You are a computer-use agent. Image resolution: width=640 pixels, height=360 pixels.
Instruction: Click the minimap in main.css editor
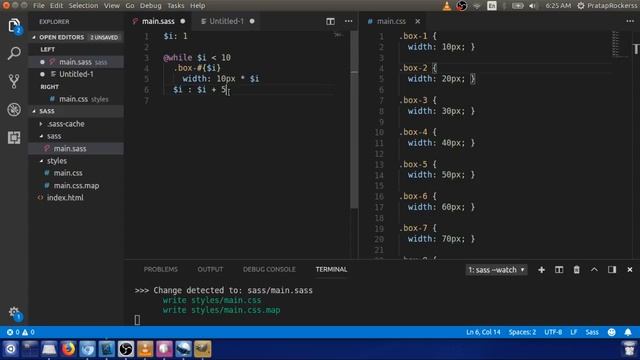point(620,44)
